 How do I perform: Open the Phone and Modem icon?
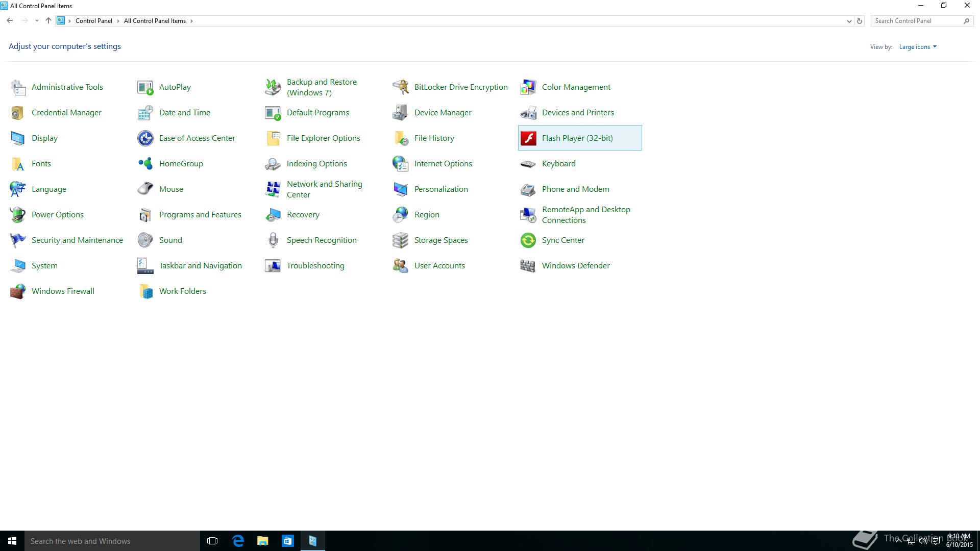(x=528, y=189)
